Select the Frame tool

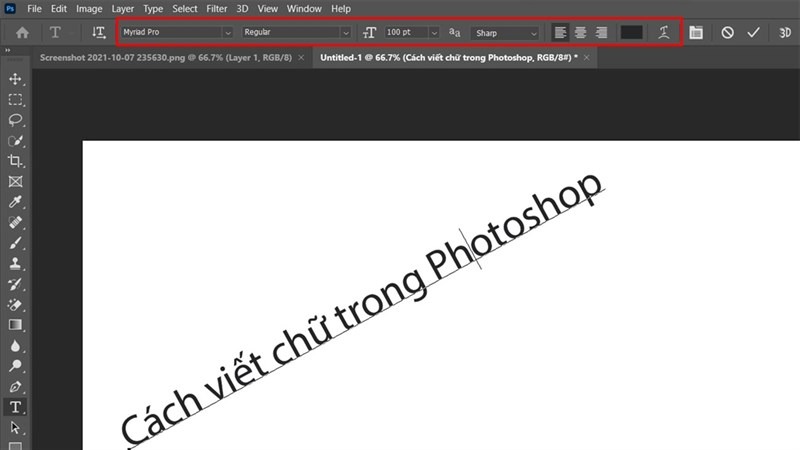(x=15, y=182)
